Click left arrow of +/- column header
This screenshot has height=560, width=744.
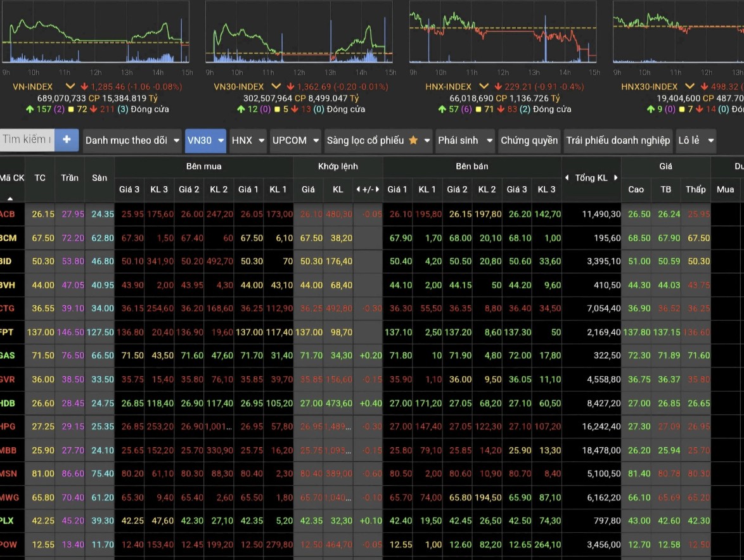point(358,189)
